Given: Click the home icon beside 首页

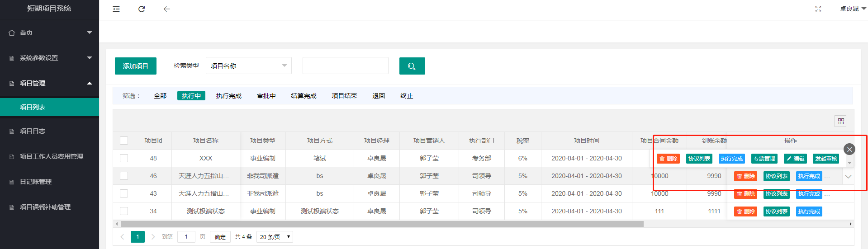Looking at the screenshot, I should coord(12,33).
